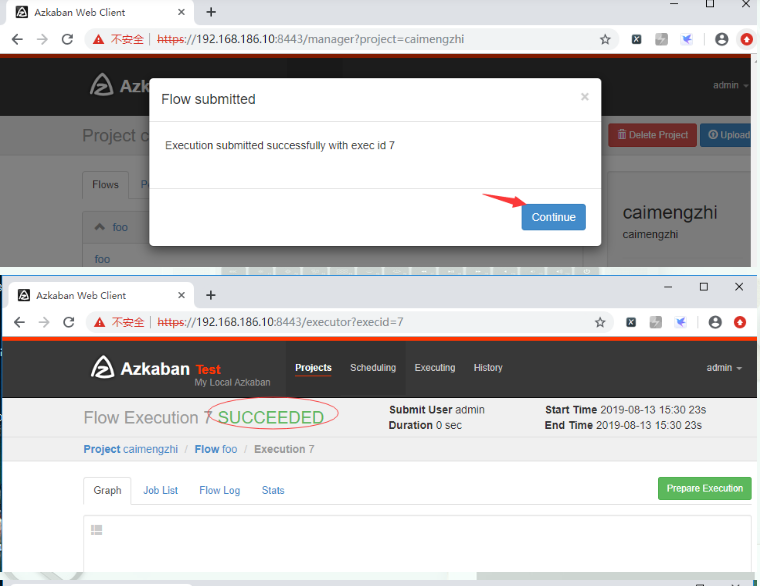Click graph panel list icon
Screen dimensions: 760x586
coord(96,530)
